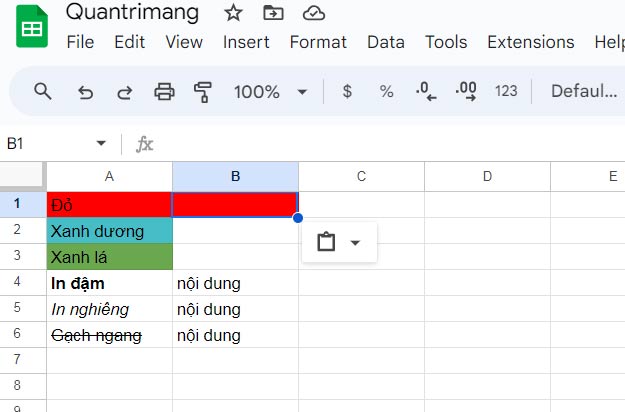
Task: Open the Insert menu
Action: coord(246,42)
